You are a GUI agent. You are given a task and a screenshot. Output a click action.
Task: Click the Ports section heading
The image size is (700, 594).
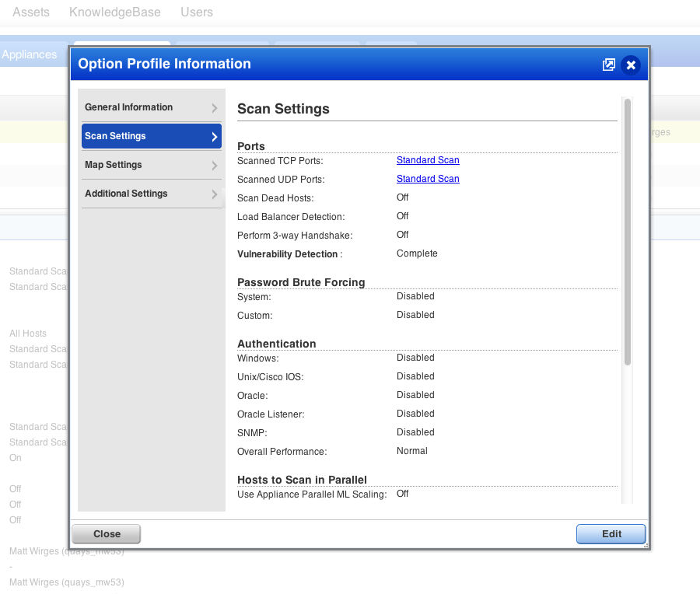(251, 146)
